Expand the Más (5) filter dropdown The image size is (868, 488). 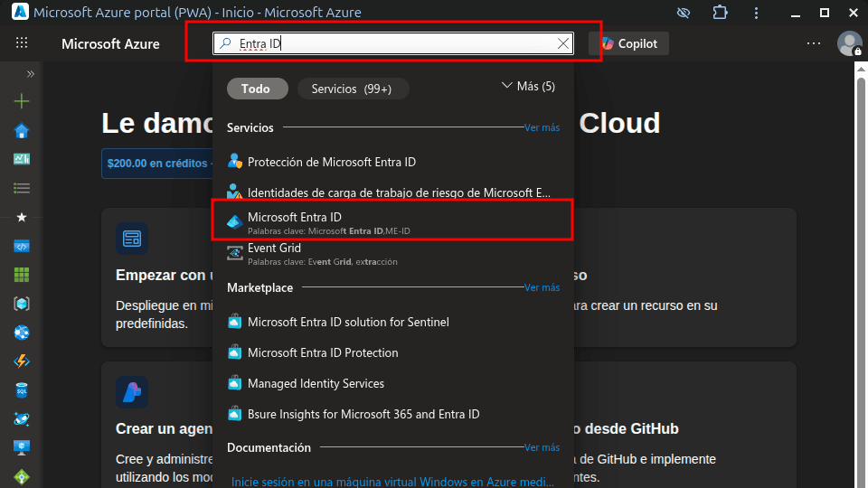point(528,87)
